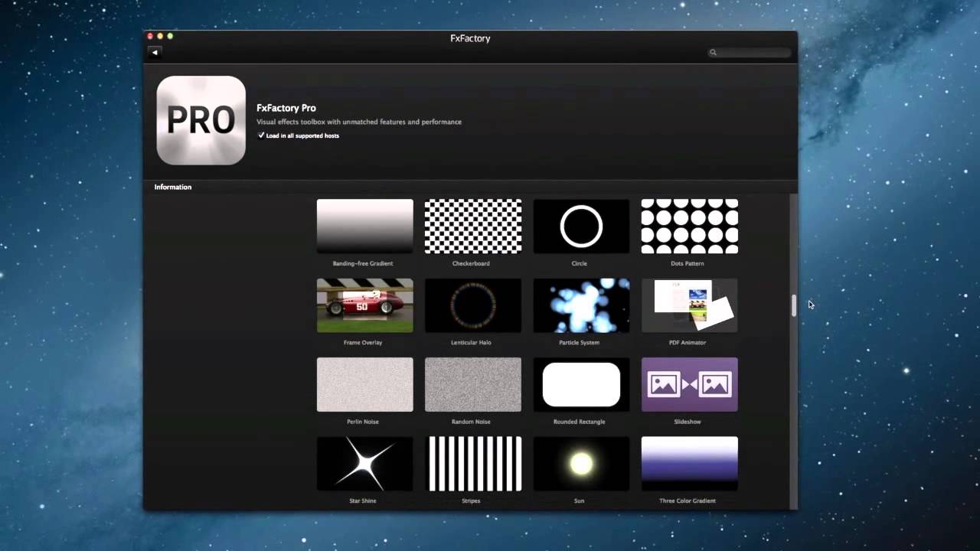
Task: Select the Circle generator thumbnail
Action: point(581,226)
